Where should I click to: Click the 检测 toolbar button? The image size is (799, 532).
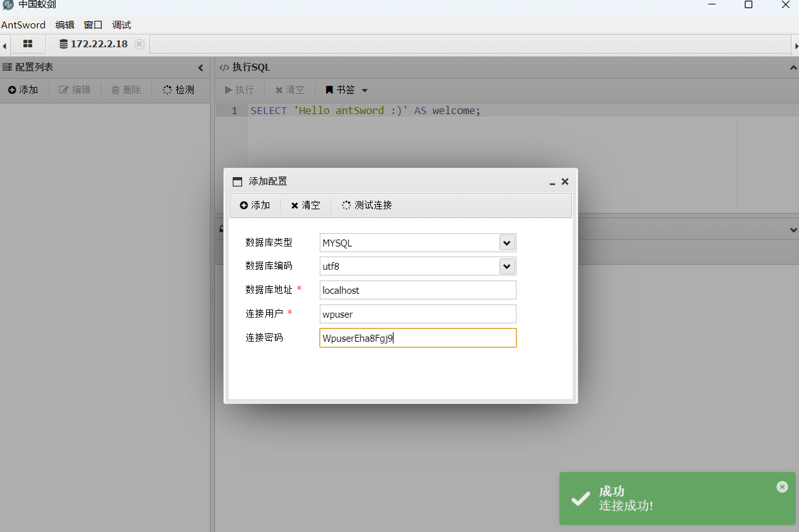click(x=178, y=90)
